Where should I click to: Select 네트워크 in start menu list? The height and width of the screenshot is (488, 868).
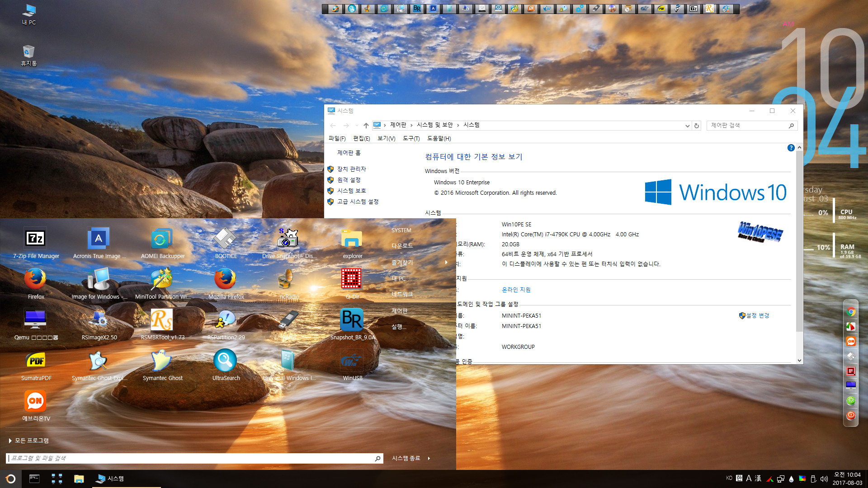point(402,294)
